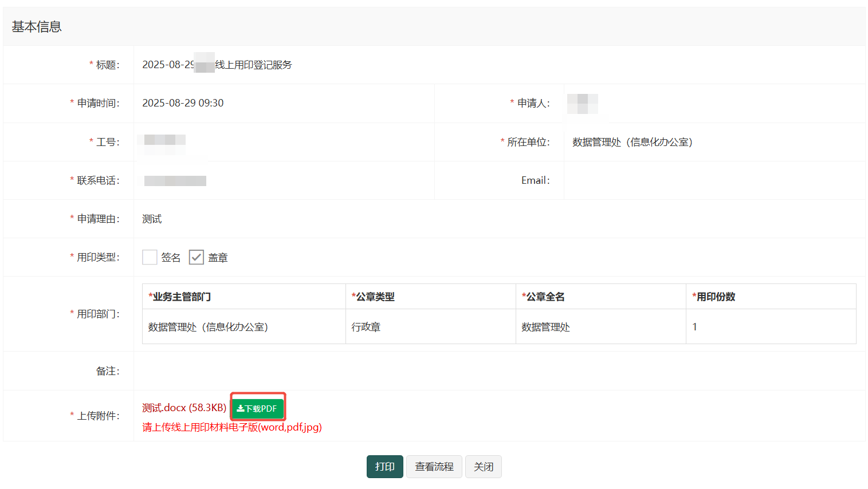Click the 基本信息 section header

37,27
